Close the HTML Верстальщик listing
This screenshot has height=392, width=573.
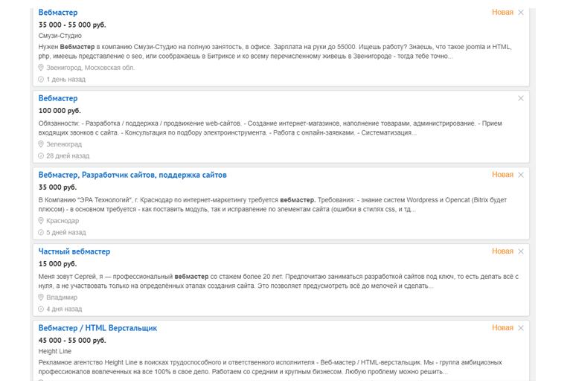[x=521, y=328]
